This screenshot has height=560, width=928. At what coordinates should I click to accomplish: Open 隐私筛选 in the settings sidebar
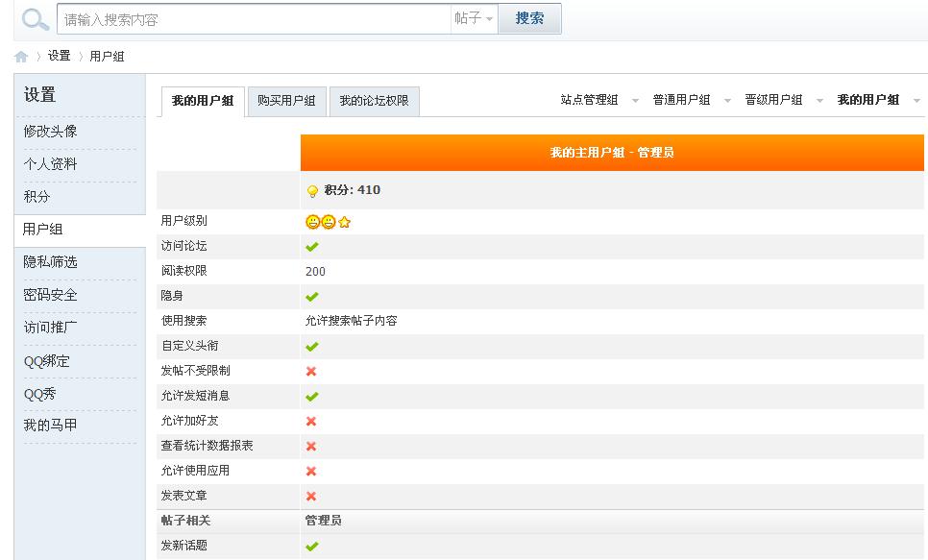pyautogui.click(x=50, y=261)
